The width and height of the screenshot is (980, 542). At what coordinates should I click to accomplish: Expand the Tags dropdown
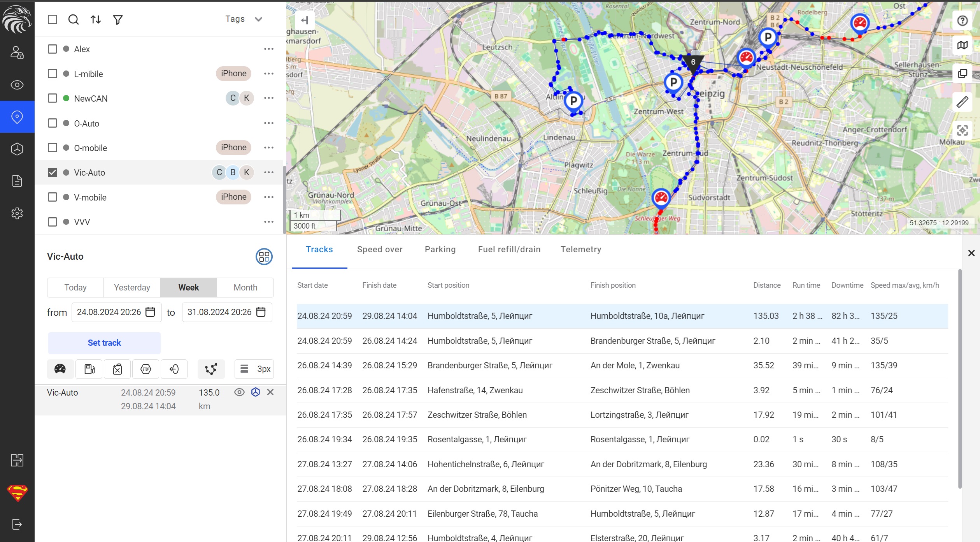[244, 19]
